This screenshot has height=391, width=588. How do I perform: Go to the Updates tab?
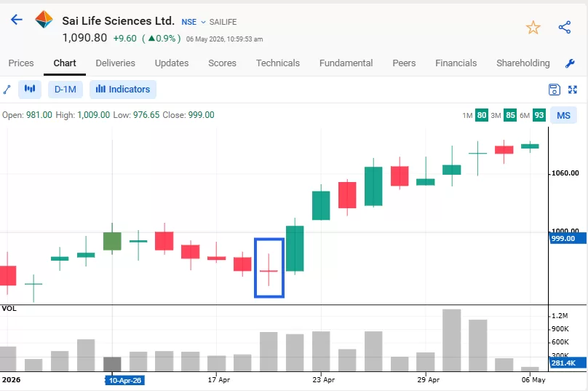click(172, 63)
